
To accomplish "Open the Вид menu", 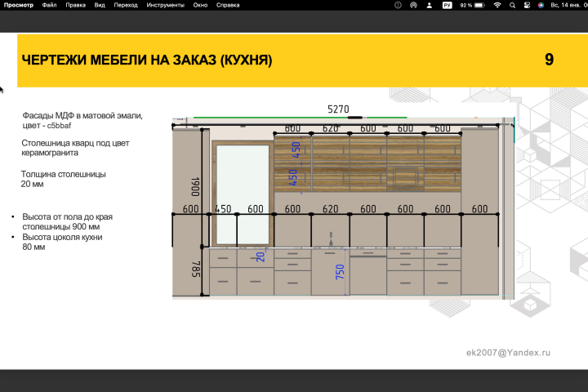I will coord(100,5).
